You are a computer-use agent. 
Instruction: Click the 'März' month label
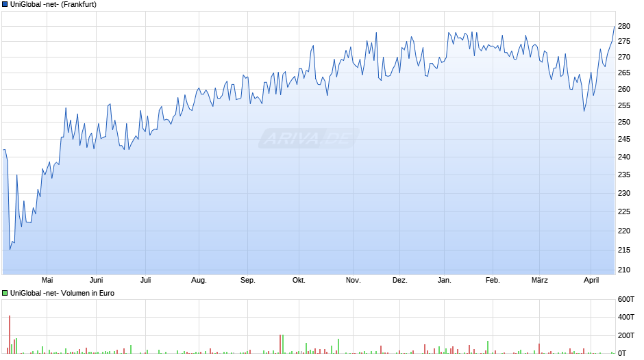coord(540,280)
